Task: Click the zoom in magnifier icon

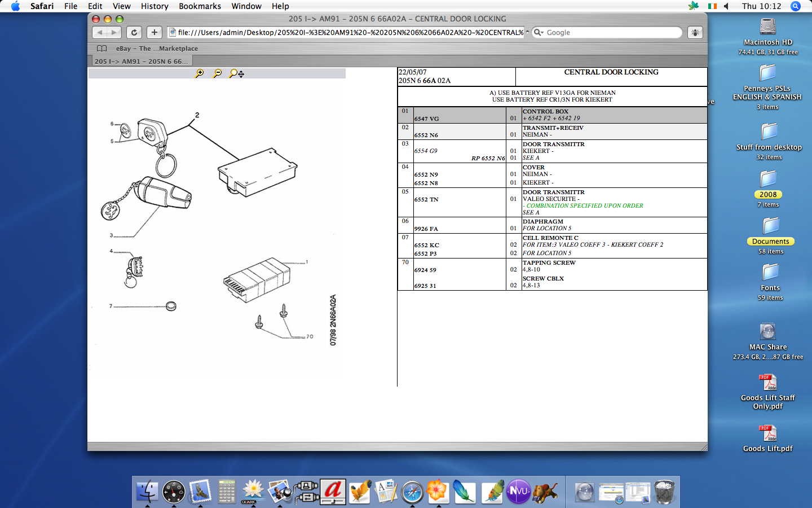Action: tap(200, 73)
